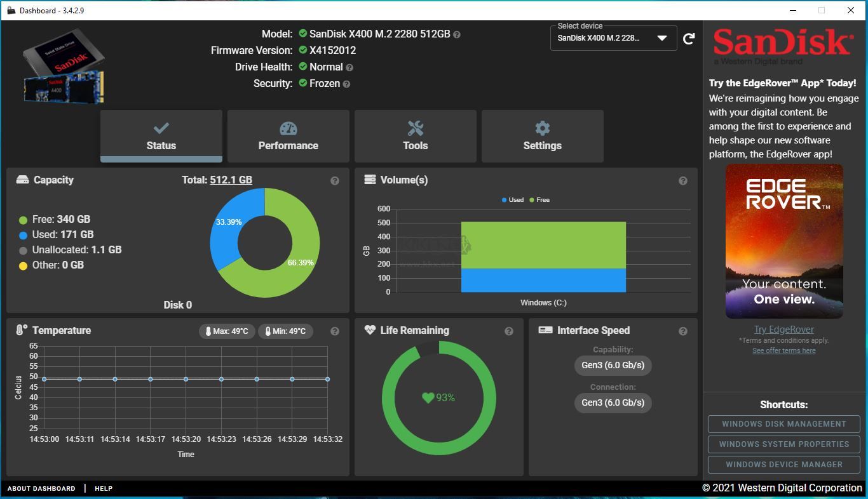Open the Tools tab
The height and width of the screenshot is (499, 868).
[415, 136]
